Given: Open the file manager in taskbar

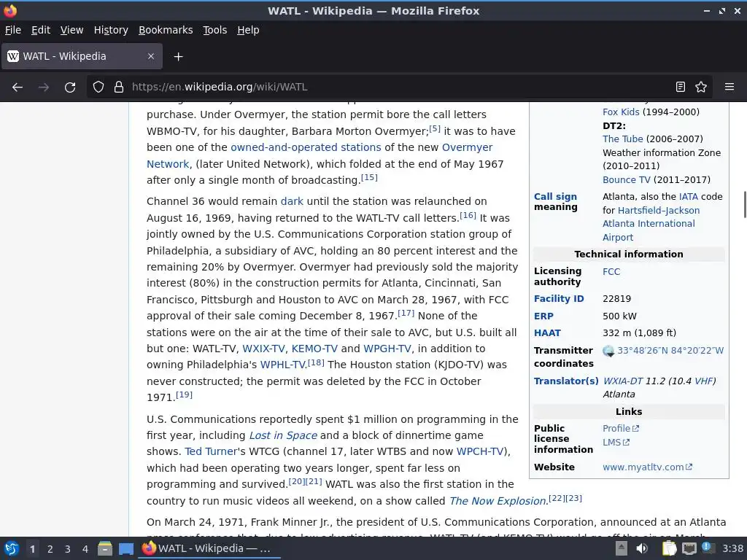Looking at the screenshot, I should (105, 548).
